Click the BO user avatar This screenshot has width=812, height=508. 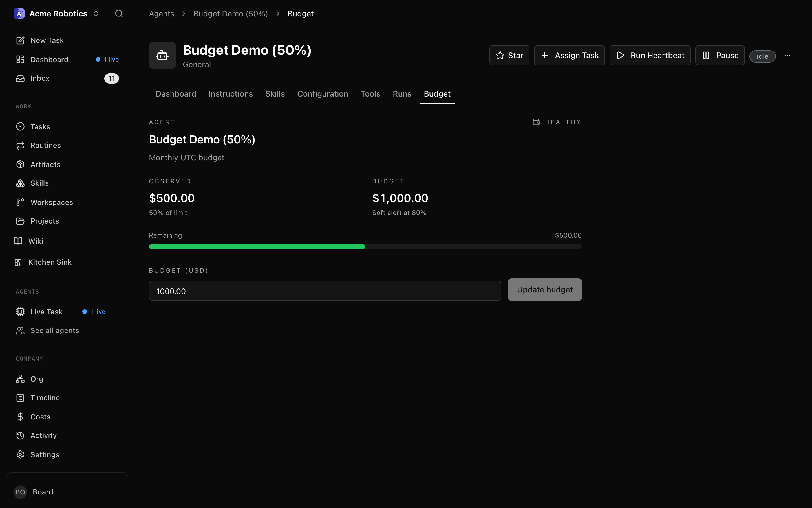(x=20, y=492)
